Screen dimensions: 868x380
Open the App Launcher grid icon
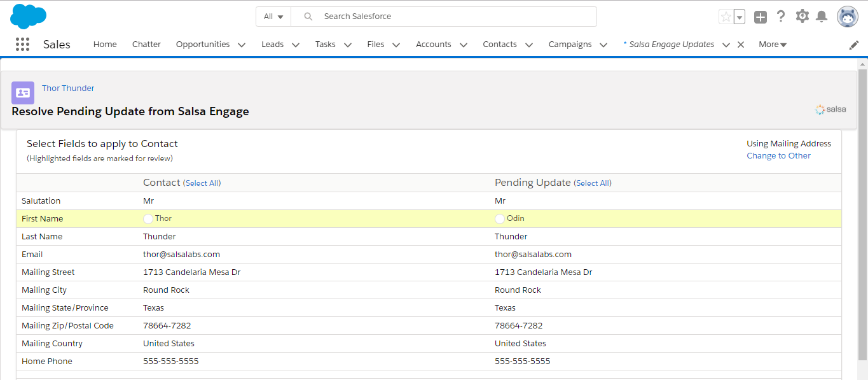pyautogui.click(x=22, y=44)
